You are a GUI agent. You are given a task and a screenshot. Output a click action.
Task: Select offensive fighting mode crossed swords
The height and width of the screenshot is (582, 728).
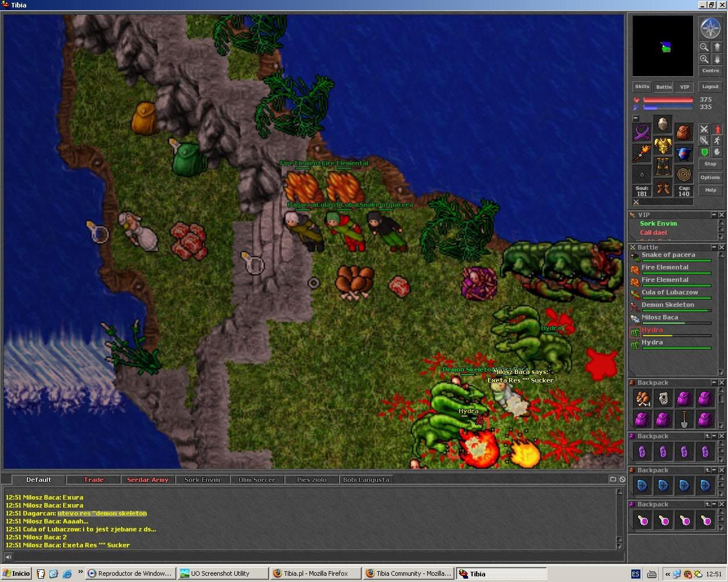[704, 130]
